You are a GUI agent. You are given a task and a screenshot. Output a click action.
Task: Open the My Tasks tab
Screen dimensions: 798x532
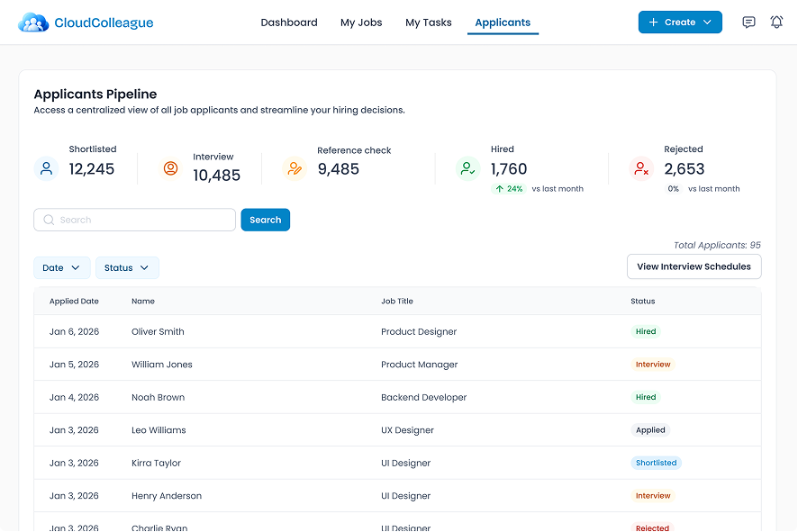click(x=429, y=23)
